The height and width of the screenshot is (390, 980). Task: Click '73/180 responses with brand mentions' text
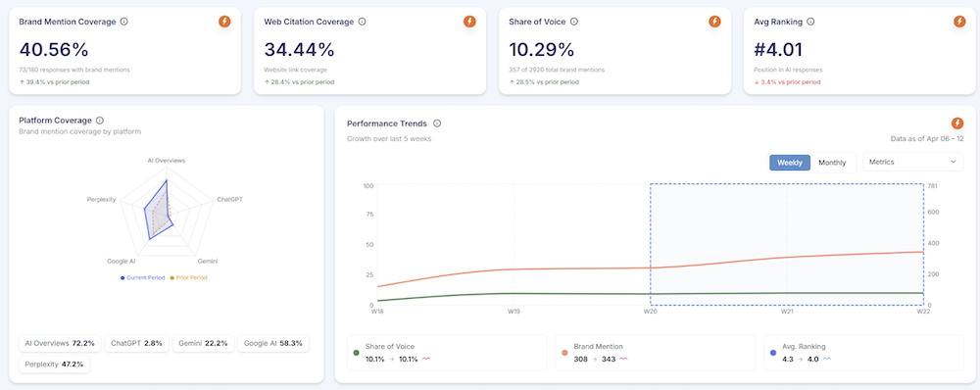[x=74, y=70]
